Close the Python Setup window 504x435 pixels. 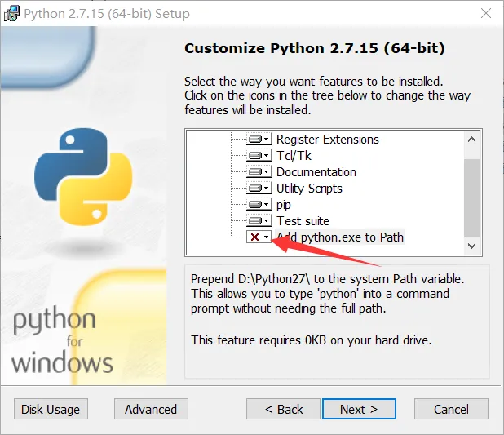coord(485,13)
